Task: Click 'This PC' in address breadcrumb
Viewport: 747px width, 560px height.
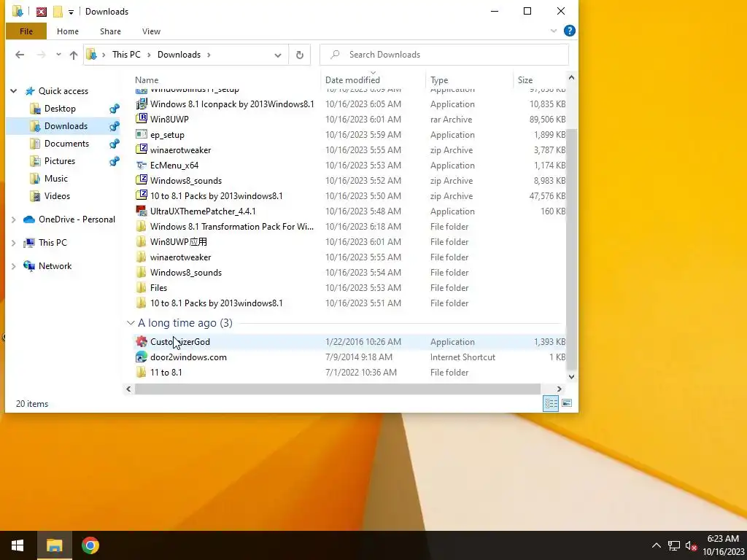Action: coord(126,55)
